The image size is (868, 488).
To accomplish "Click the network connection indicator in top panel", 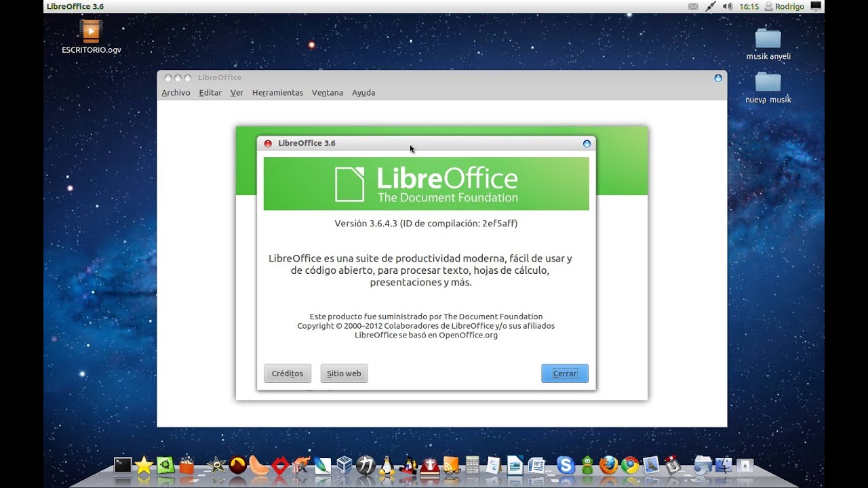I will point(711,6).
